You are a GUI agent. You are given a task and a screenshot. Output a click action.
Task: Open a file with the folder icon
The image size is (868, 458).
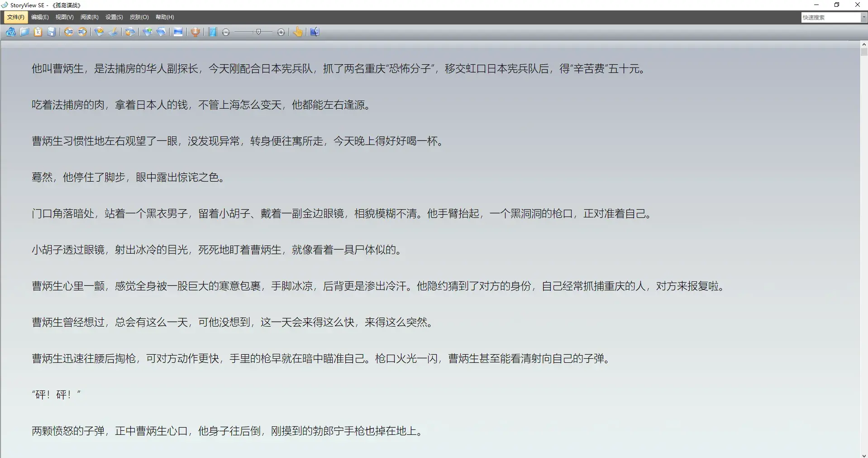point(24,32)
